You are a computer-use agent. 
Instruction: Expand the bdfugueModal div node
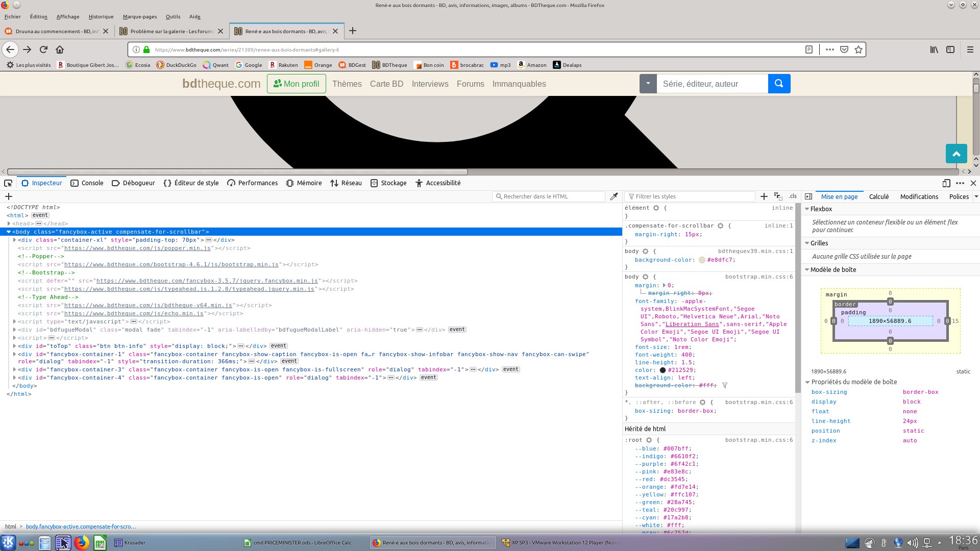14,330
